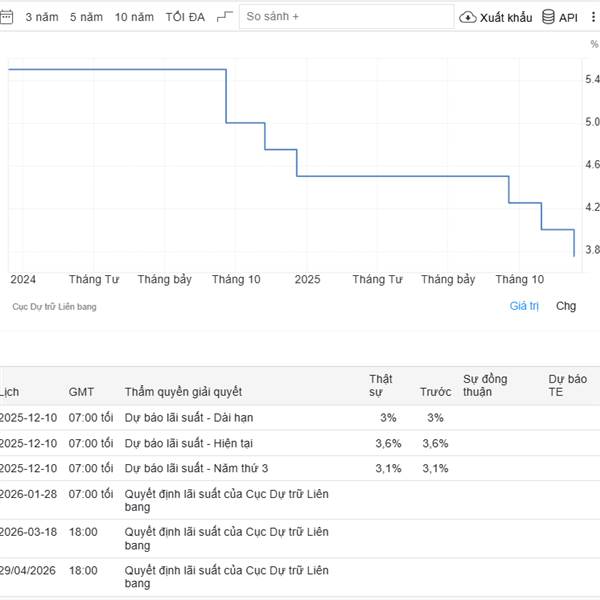Click the So sánh comparison input field
The image size is (600, 600).
pyautogui.click(x=345, y=17)
